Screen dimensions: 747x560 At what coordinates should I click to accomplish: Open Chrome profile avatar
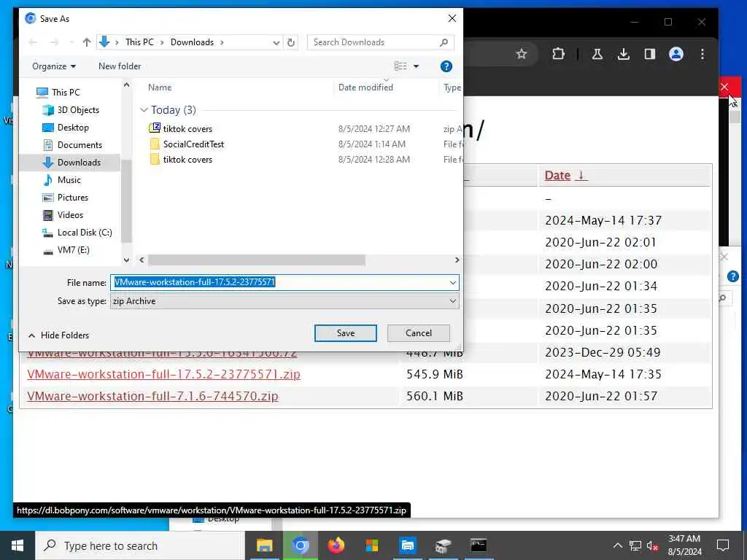pyautogui.click(x=676, y=54)
